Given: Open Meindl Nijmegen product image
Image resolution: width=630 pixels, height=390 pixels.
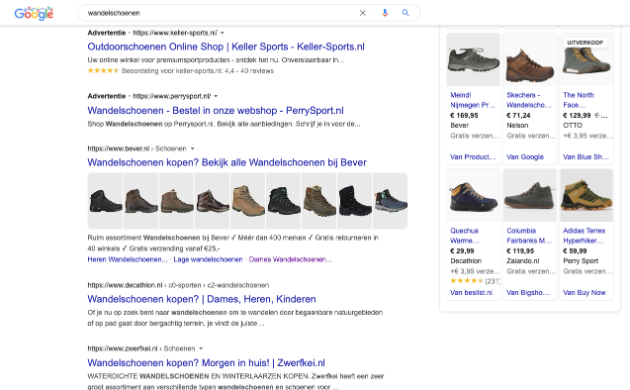Looking at the screenshot, I should pos(473,59).
